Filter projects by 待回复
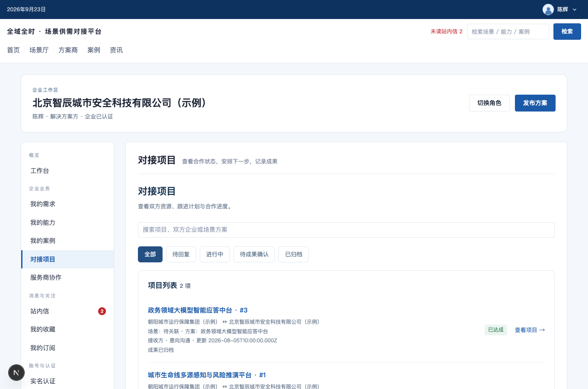The width and height of the screenshot is (588, 389). tap(181, 254)
